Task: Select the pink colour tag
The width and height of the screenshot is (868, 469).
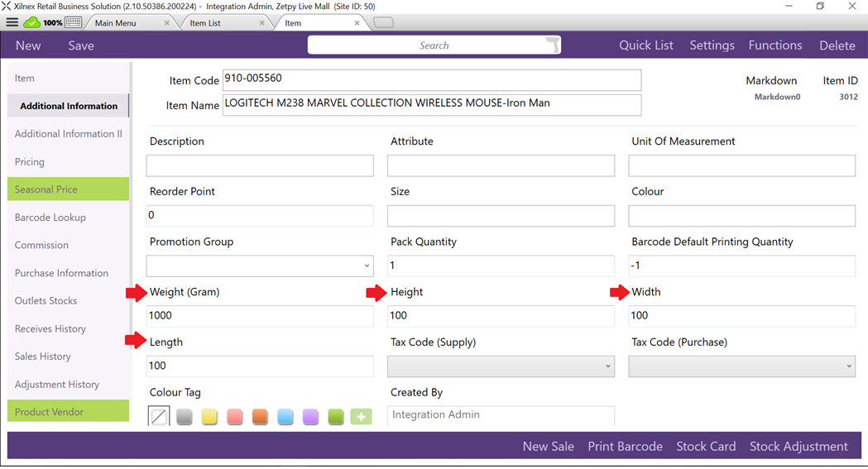Action: [x=235, y=416]
